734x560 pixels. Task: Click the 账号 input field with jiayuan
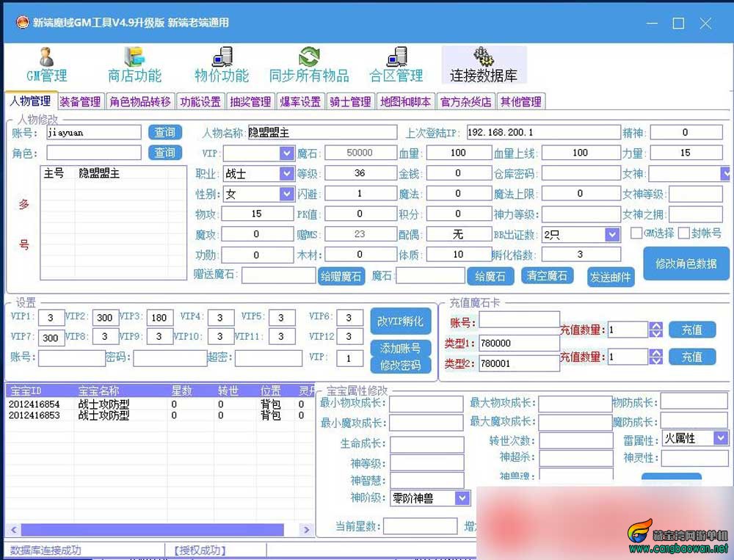pos(94,133)
